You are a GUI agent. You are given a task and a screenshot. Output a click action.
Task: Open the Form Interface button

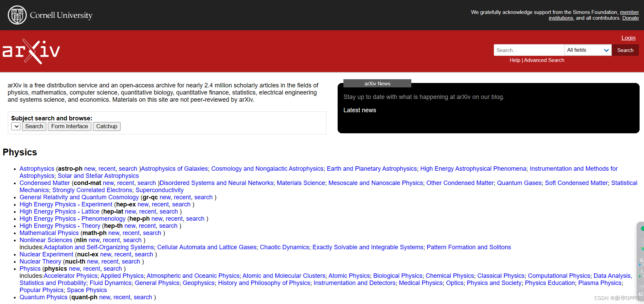point(70,126)
